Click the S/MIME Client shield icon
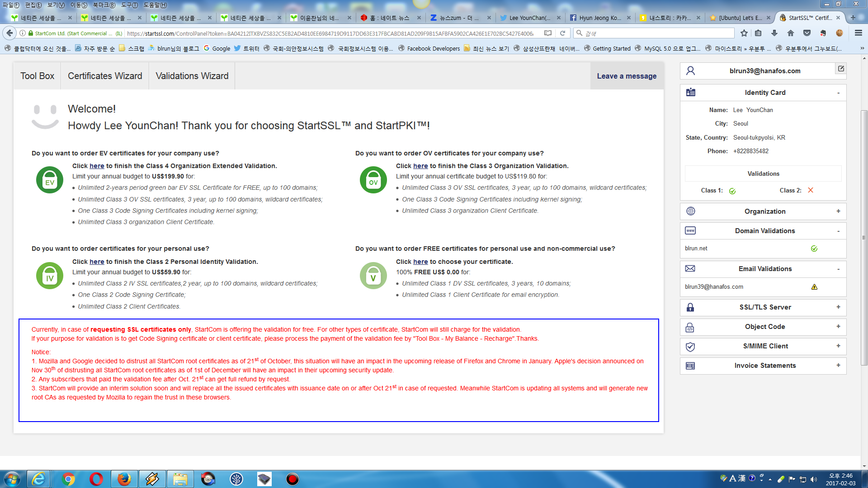868x488 pixels. point(690,347)
